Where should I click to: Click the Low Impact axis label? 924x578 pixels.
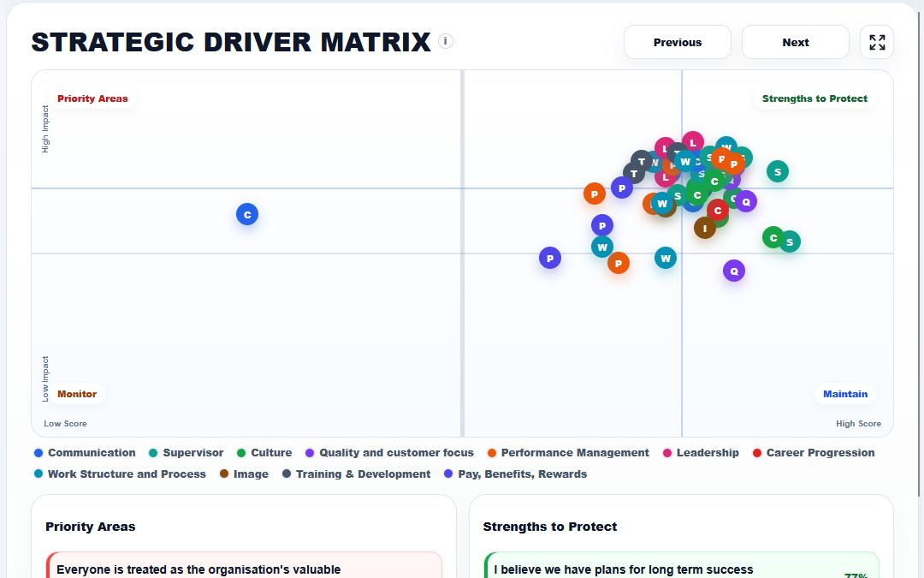(45, 378)
